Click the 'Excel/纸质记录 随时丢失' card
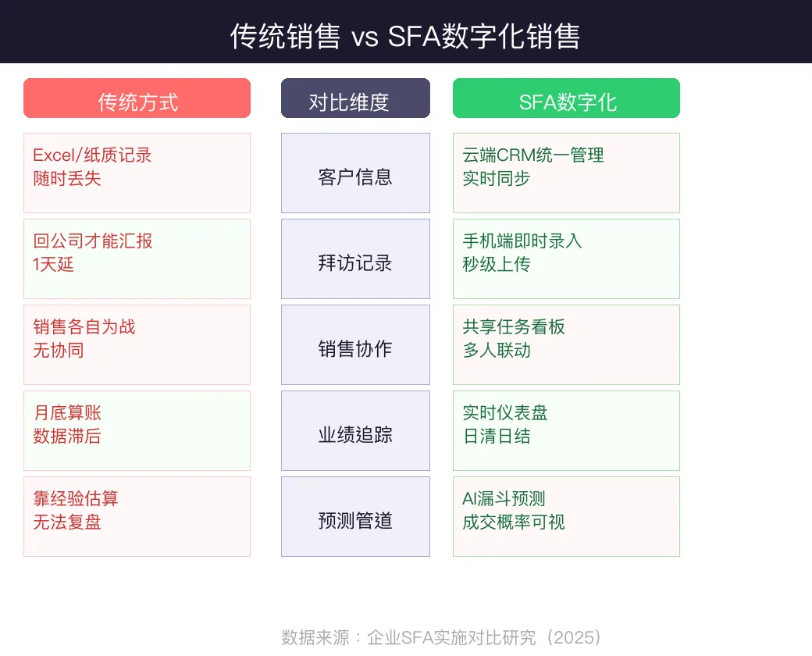The width and height of the screenshot is (812, 656). [137, 173]
